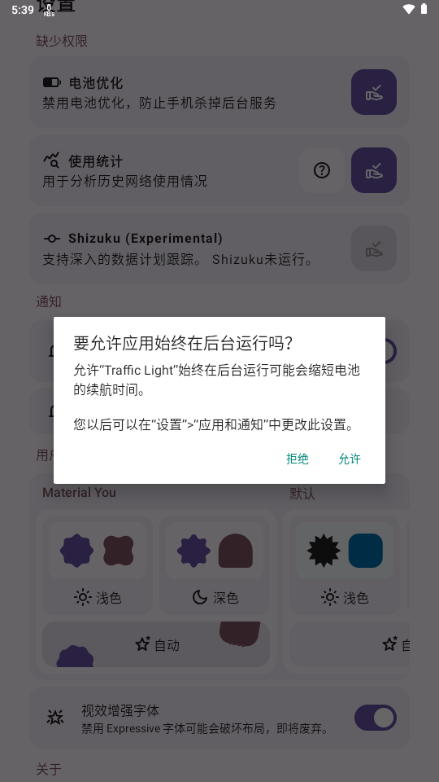
Task: Toggle the 视效增强字体 switch
Action: click(x=376, y=718)
